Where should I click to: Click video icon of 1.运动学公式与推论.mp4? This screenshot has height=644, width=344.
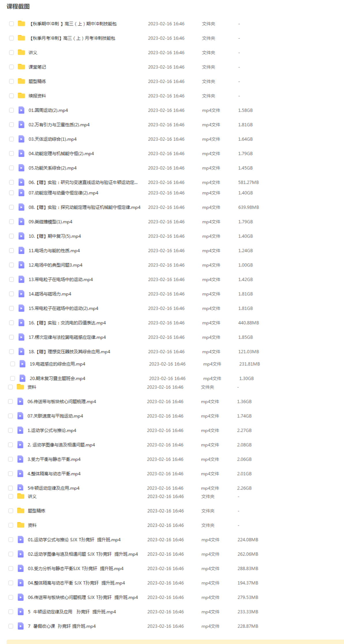20,430
